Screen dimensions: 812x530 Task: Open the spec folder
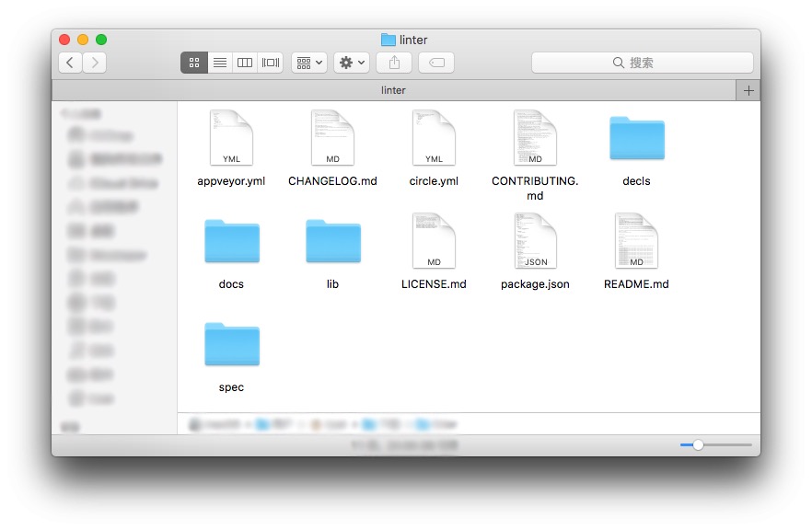click(231, 345)
